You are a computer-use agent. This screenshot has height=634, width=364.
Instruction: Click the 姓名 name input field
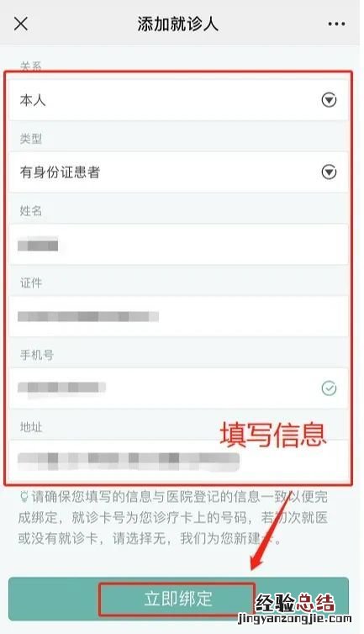pyautogui.click(x=178, y=245)
